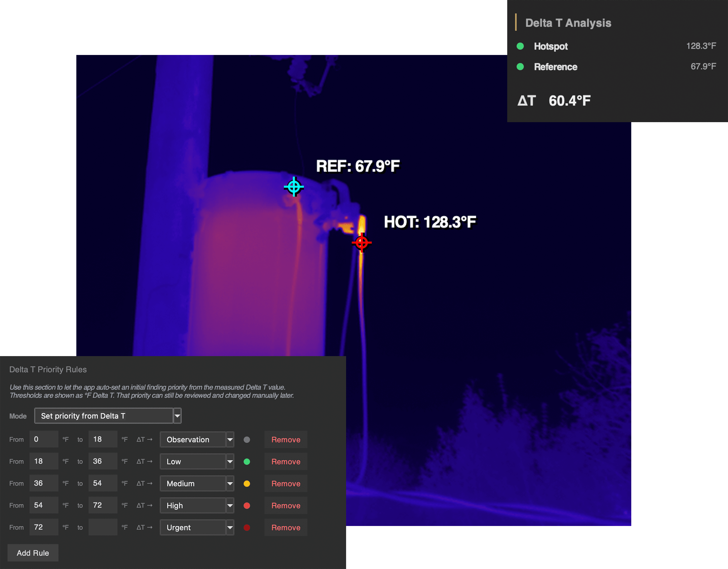Edit the Medium rule to value 54

[103, 483]
